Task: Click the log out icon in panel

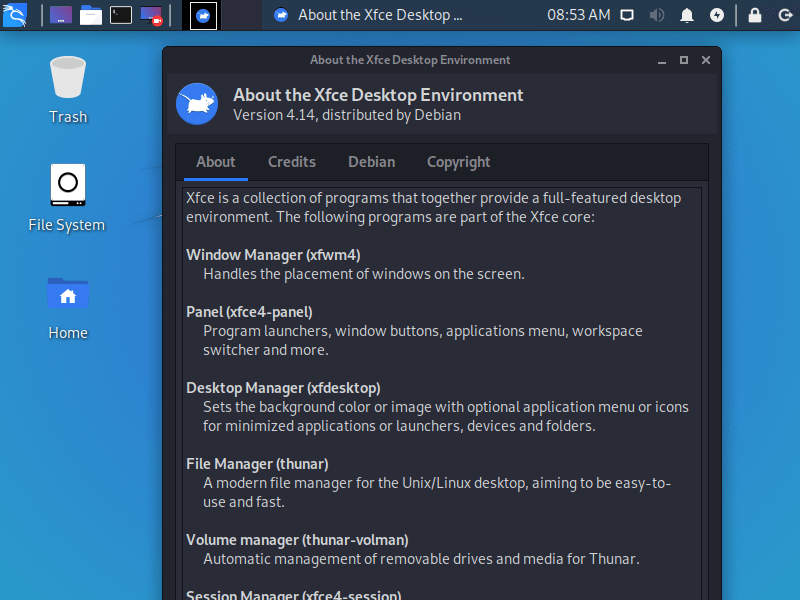Action: 785,15
